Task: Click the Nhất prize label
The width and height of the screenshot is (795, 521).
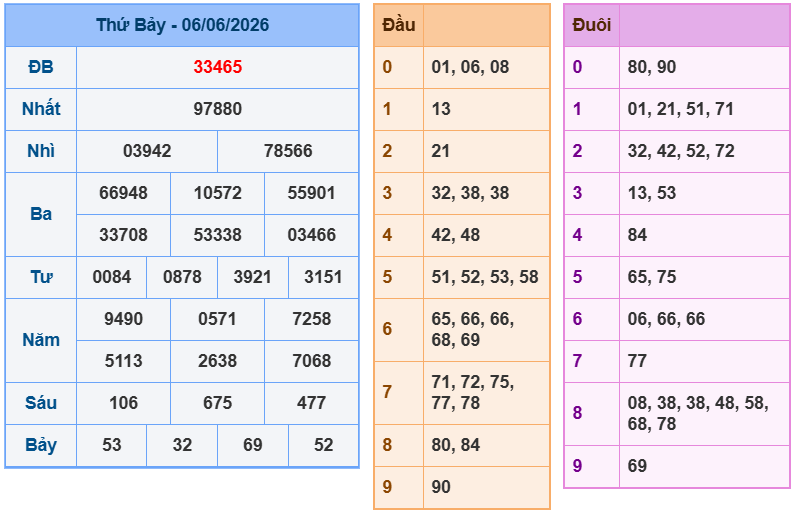Action: 41,109
